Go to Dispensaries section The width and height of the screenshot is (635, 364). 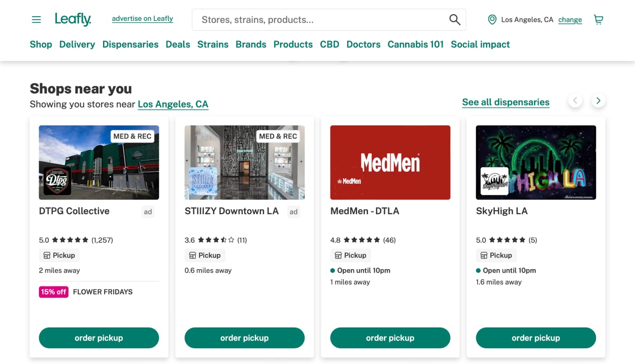130,44
